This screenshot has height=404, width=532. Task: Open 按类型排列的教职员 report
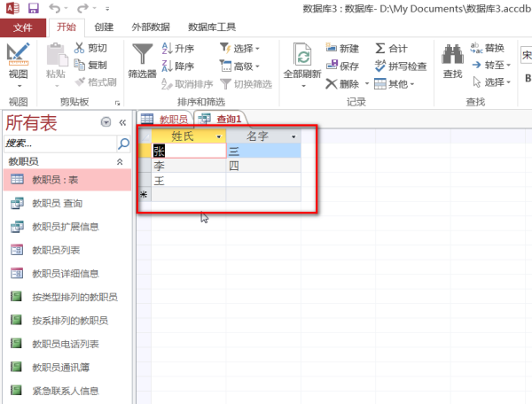[67, 297]
